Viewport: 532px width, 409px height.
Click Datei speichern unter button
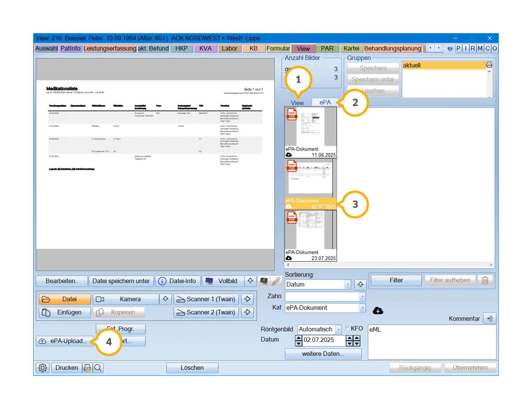[121, 281]
